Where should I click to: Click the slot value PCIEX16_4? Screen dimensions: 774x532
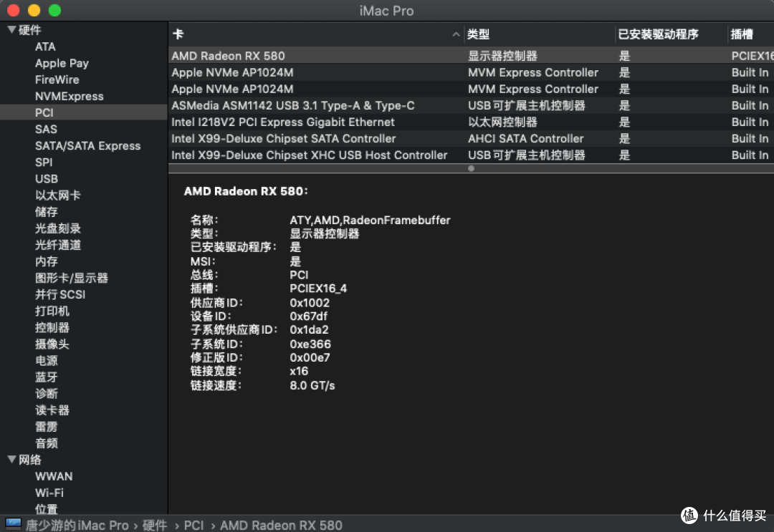318,289
